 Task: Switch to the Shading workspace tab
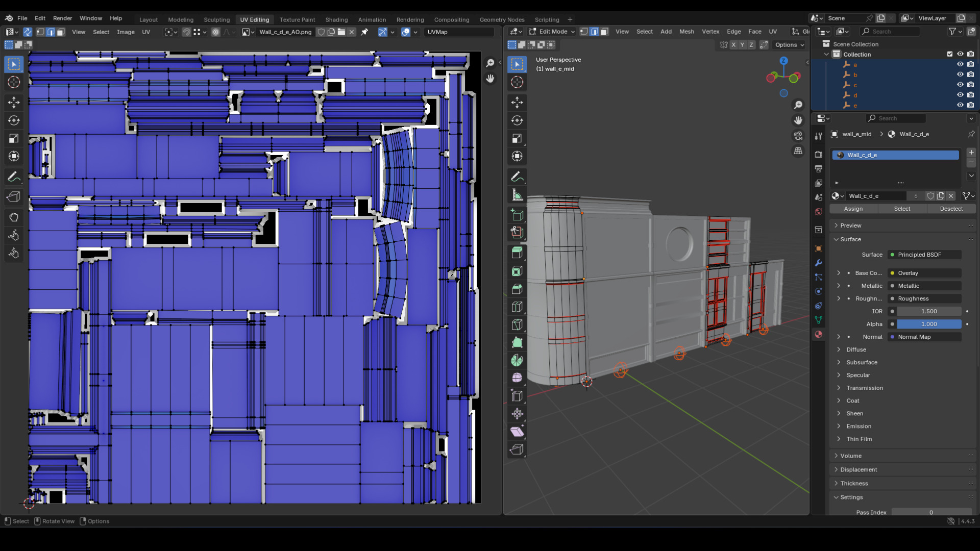click(336, 19)
